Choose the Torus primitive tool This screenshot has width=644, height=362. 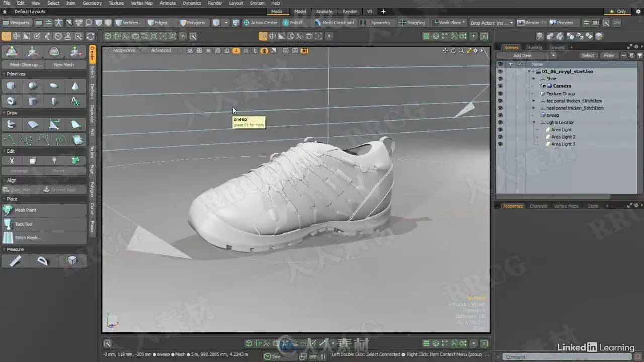[11, 101]
